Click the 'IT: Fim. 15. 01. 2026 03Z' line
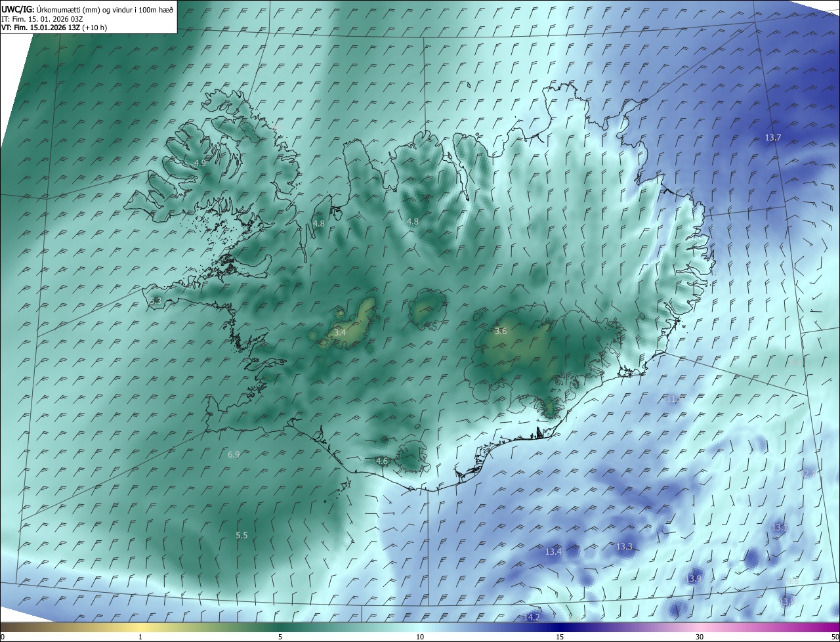This screenshot has height=642, width=840. coord(41,19)
